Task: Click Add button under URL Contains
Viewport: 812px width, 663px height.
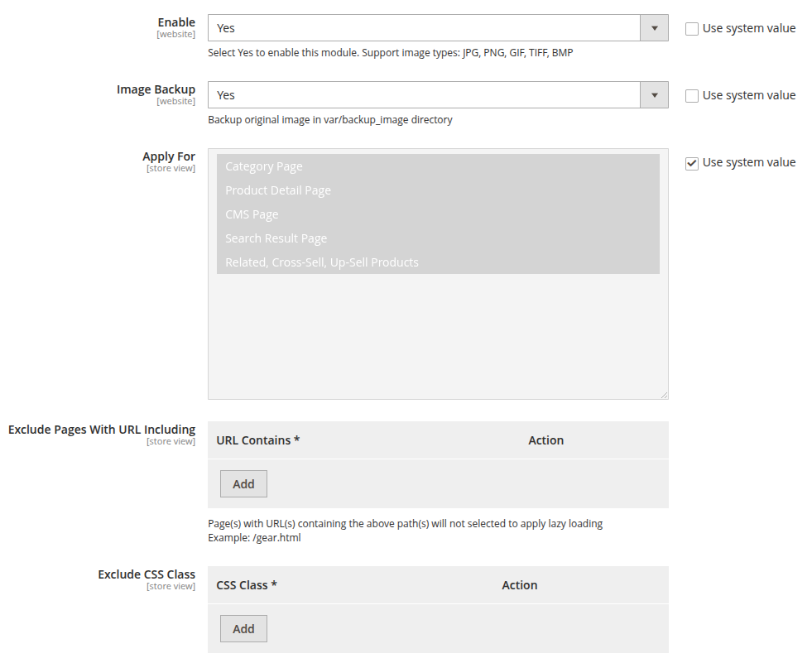Action: [x=243, y=484]
